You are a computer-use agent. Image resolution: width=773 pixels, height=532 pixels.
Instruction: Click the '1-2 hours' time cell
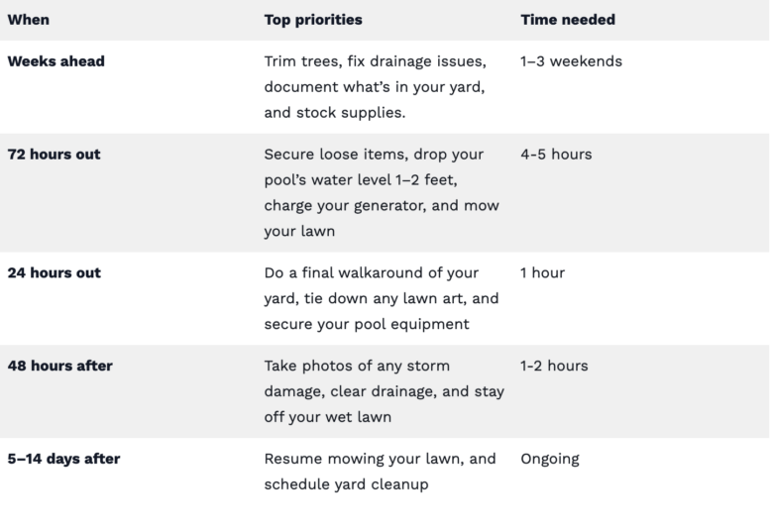point(554,366)
